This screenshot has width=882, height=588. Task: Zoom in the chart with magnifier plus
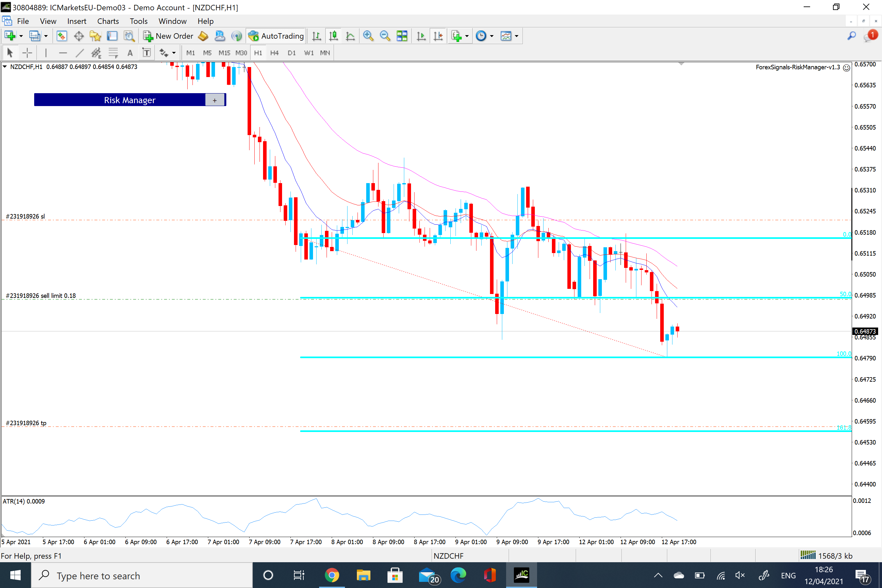[x=368, y=36]
